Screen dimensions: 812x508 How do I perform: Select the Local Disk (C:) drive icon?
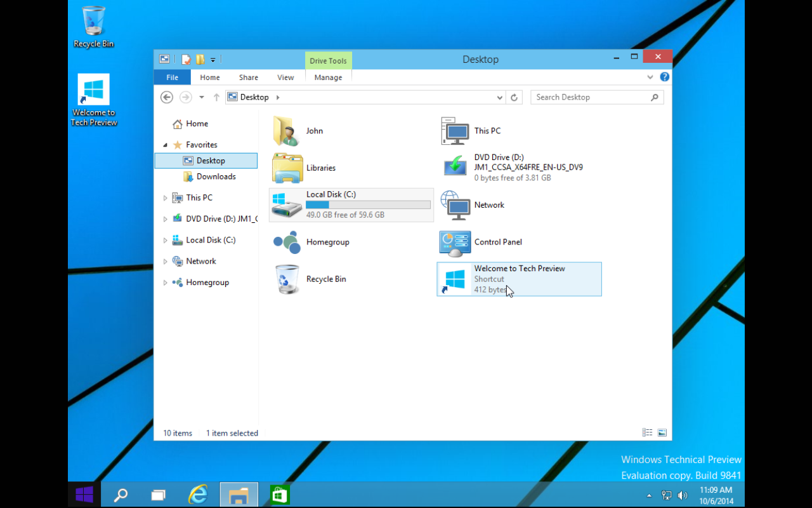pos(287,205)
